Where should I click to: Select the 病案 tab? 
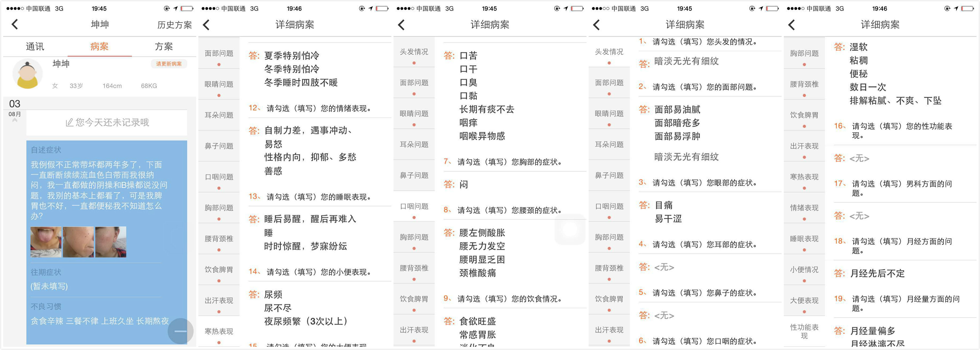(99, 46)
